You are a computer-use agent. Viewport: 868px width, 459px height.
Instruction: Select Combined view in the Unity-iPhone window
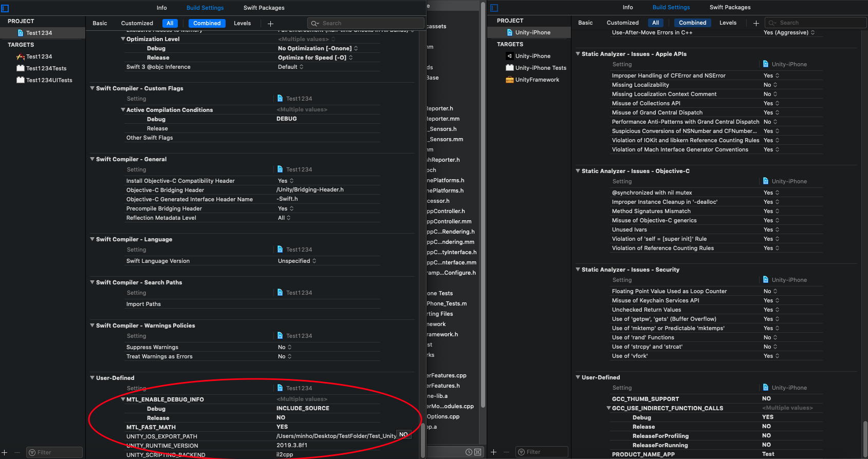693,23
